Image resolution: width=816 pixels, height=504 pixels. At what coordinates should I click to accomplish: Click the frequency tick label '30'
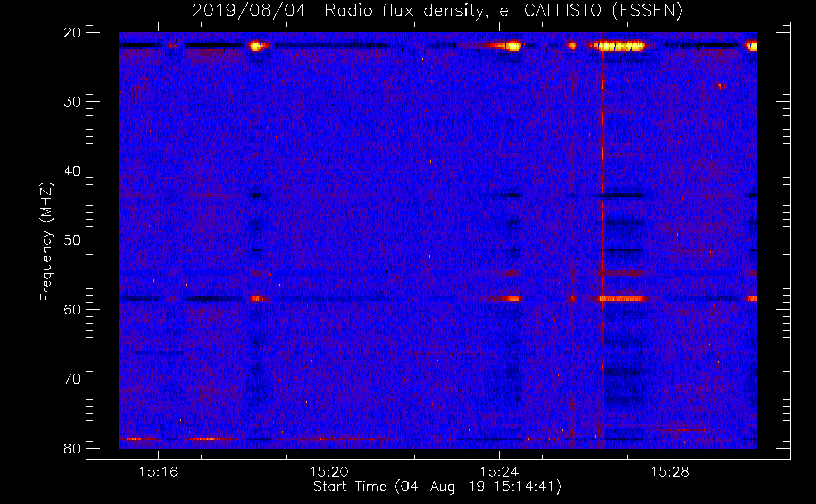point(73,102)
